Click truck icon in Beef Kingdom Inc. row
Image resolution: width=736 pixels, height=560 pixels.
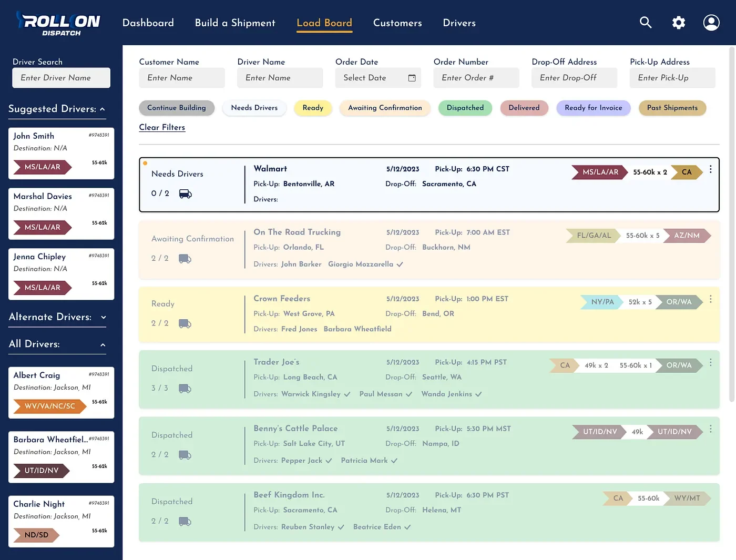(185, 522)
